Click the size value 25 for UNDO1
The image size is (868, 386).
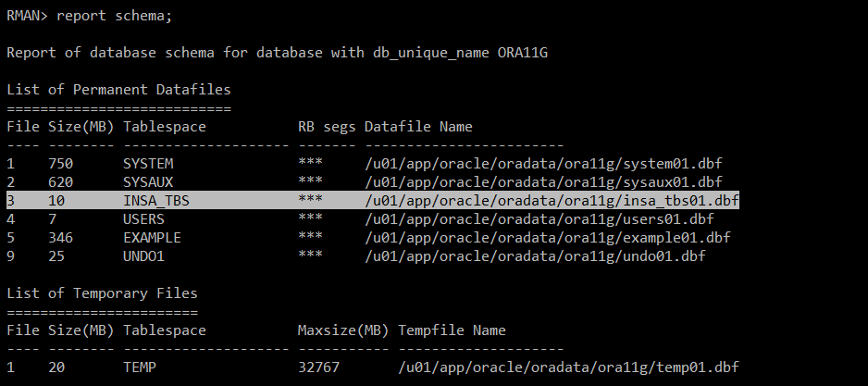click(x=56, y=256)
